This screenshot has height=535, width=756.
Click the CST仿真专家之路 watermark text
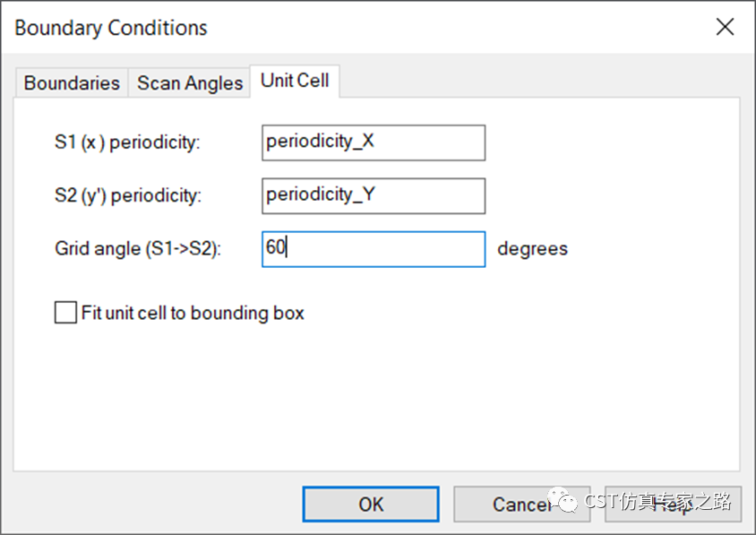coord(657,501)
